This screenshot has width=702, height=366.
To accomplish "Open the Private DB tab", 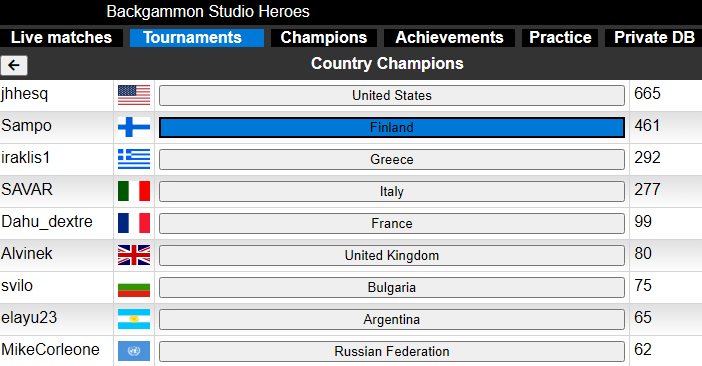I will click(x=654, y=38).
